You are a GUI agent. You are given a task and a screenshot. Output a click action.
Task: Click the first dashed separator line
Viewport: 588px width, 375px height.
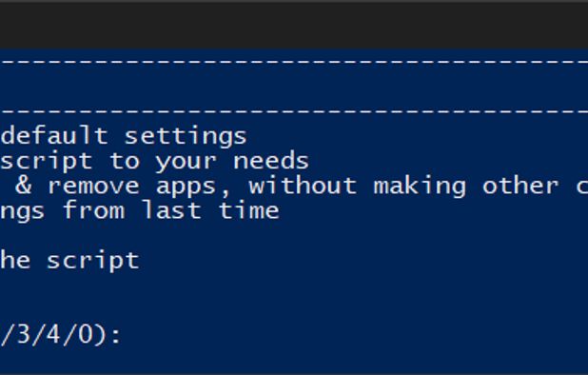(x=294, y=61)
